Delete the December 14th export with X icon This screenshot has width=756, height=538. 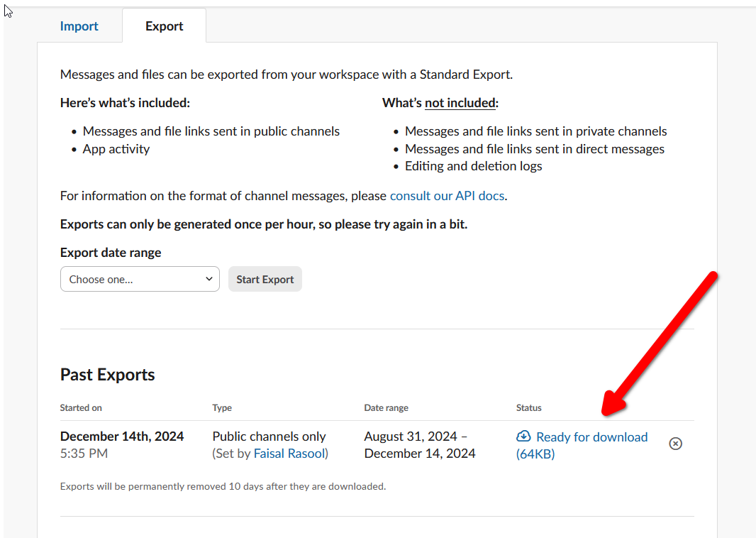[x=675, y=444]
